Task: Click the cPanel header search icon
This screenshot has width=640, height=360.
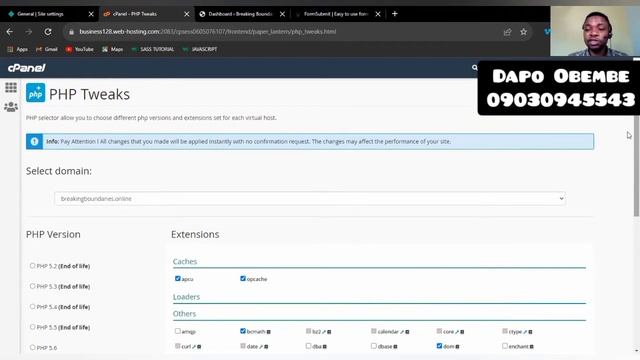Action: tap(474, 68)
